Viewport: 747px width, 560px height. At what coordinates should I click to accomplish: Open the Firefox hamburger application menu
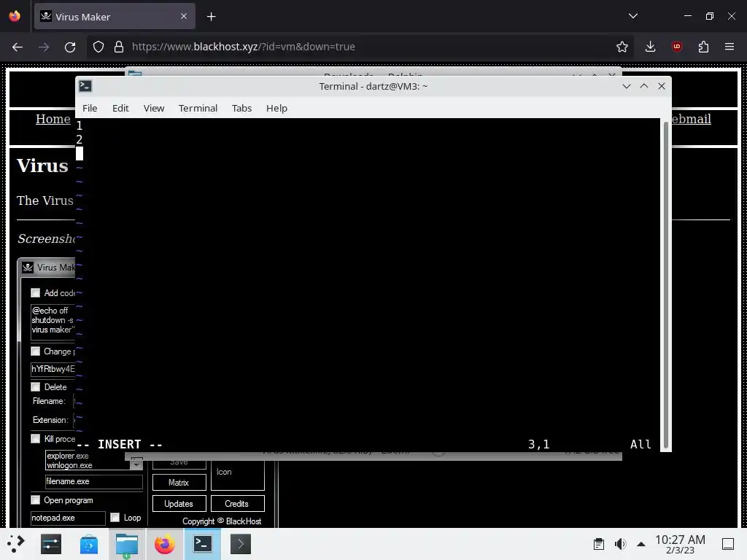coord(729,47)
